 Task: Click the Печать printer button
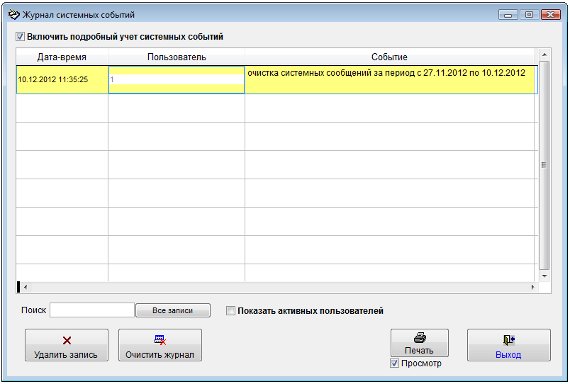coord(420,343)
